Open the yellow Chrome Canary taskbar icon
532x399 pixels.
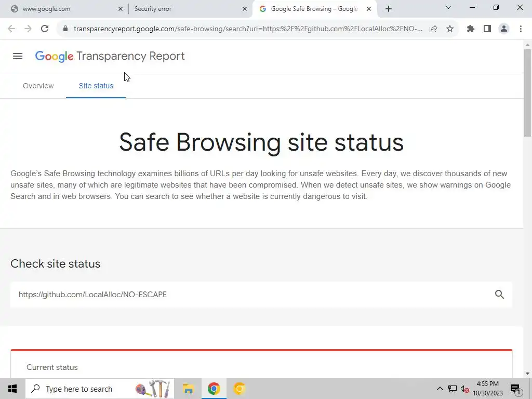[x=239, y=389]
